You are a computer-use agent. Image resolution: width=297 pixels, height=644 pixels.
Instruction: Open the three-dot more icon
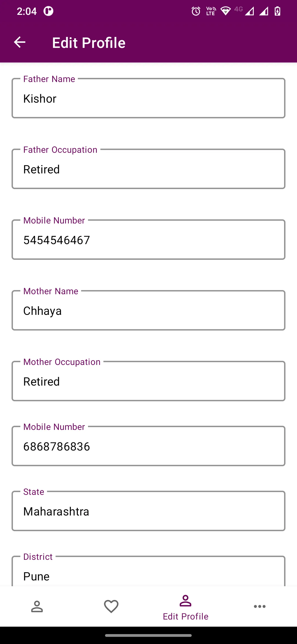(x=260, y=607)
